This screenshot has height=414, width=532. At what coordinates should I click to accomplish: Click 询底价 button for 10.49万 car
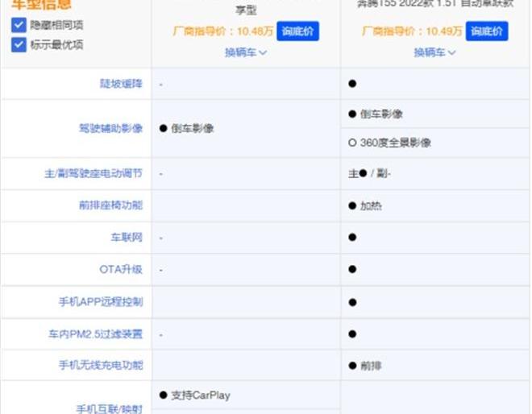click(x=487, y=31)
